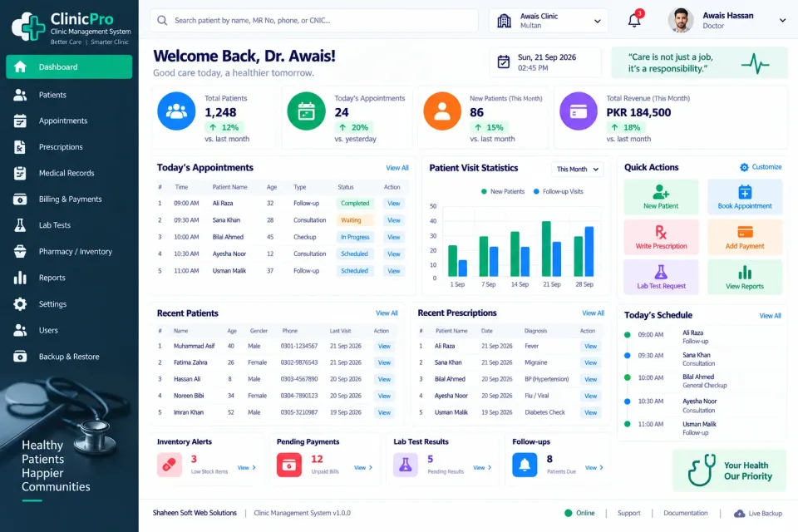798x532 pixels.
Task: Click the Write Prescription quick action
Action: [x=661, y=237]
